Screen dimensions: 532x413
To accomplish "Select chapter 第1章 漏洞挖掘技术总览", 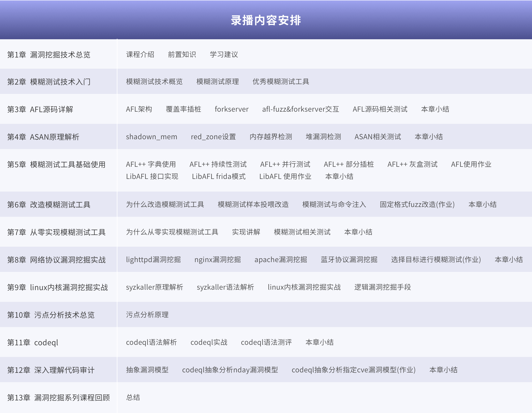I will [x=49, y=55].
